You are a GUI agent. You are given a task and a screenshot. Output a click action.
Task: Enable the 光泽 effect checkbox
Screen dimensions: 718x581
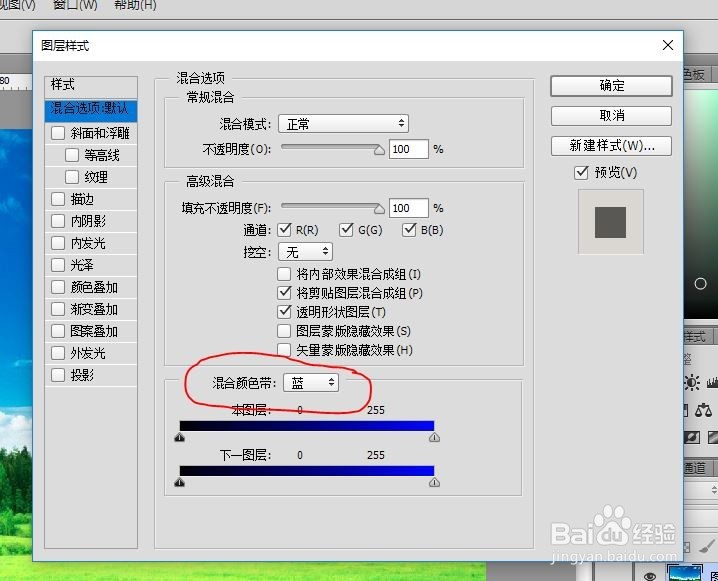(x=58, y=265)
